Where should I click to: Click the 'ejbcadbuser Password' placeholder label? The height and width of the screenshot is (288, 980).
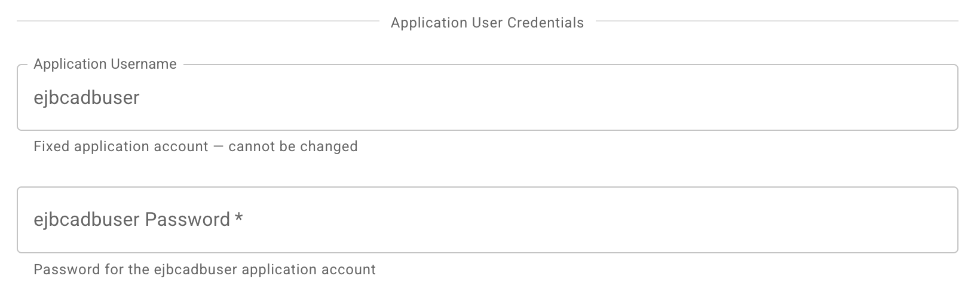pos(132,220)
